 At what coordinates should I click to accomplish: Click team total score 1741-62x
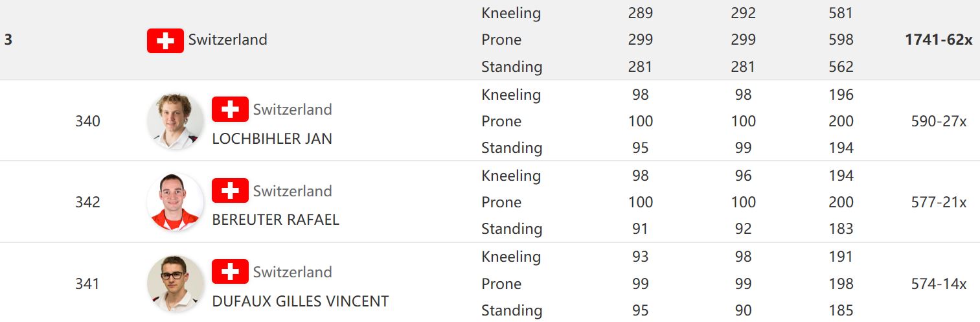tap(939, 40)
